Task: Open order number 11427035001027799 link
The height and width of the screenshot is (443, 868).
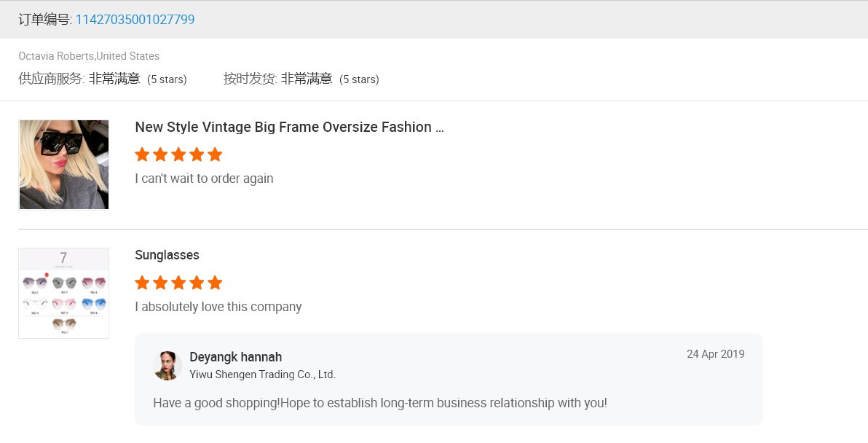Action: tap(135, 20)
